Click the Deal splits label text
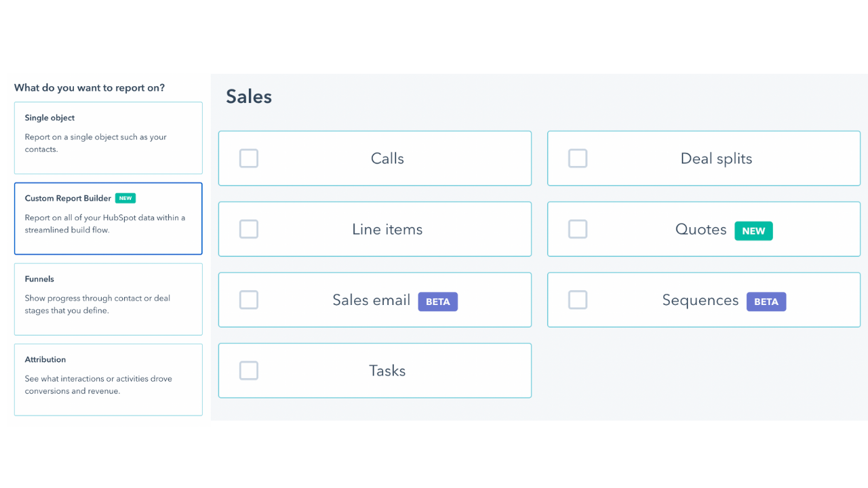 (x=716, y=159)
